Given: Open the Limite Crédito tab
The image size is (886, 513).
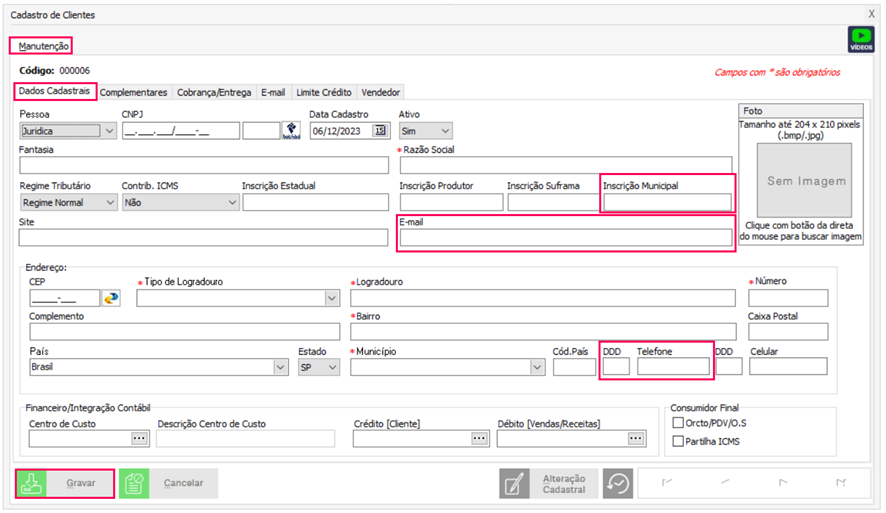Looking at the screenshot, I should tap(323, 92).
